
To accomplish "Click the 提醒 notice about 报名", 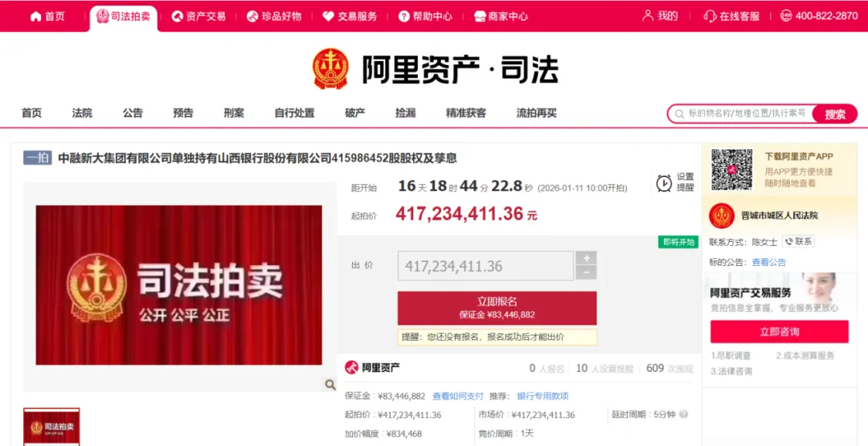I will click(497, 337).
